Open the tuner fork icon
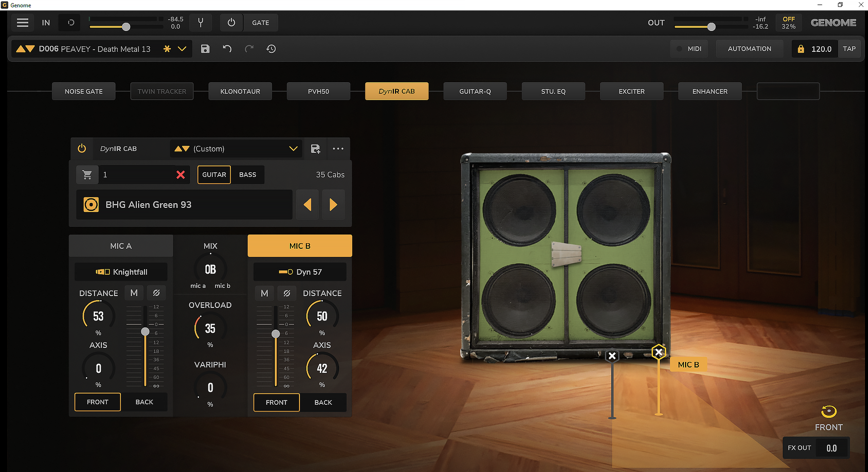This screenshot has height=472, width=868. click(200, 23)
